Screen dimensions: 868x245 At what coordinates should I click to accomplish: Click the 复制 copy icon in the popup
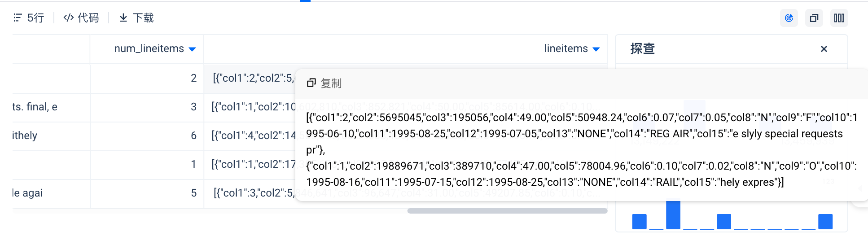point(311,83)
